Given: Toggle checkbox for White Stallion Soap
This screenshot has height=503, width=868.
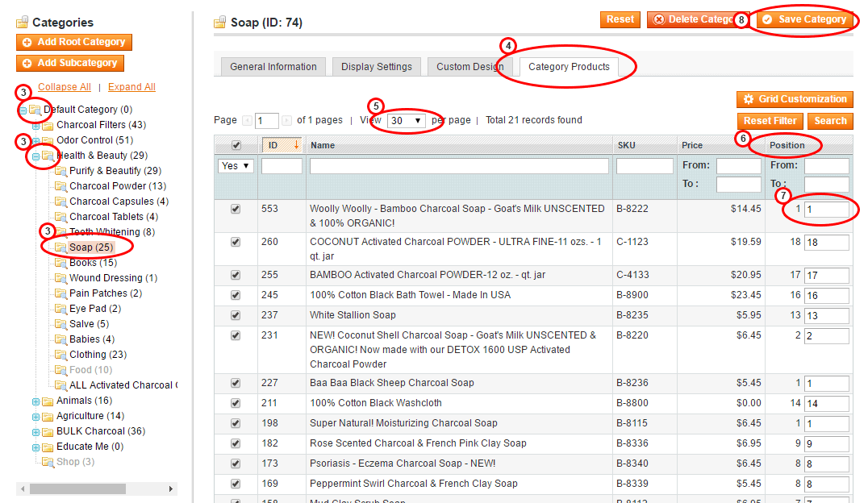Looking at the screenshot, I should 236,315.
